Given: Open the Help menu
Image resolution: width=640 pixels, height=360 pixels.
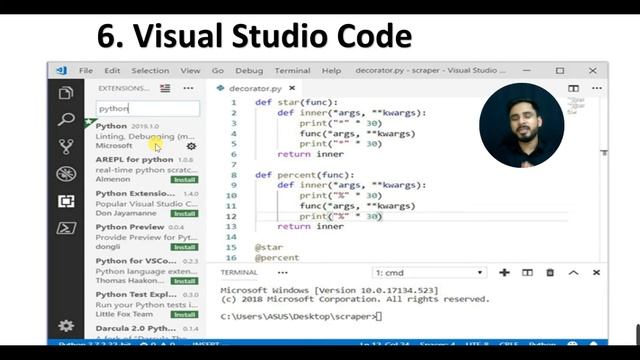Looking at the screenshot, I should 331,71.
